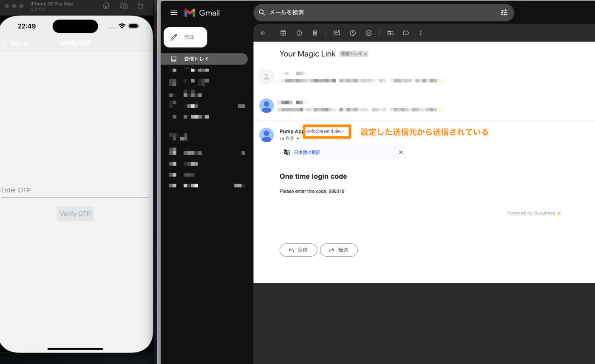
Task: Open labels icon in toolbar
Action: (406, 33)
